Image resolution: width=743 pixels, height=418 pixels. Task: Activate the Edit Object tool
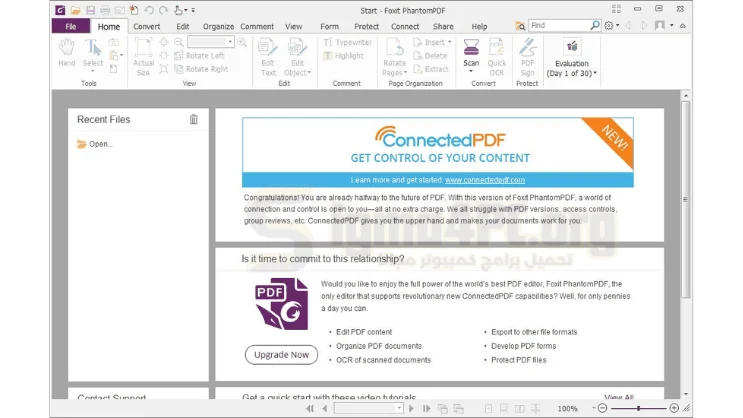click(297, 57)
